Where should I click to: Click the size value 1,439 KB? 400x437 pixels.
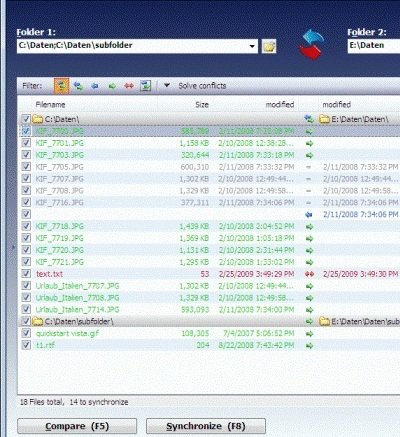point(194,226)
